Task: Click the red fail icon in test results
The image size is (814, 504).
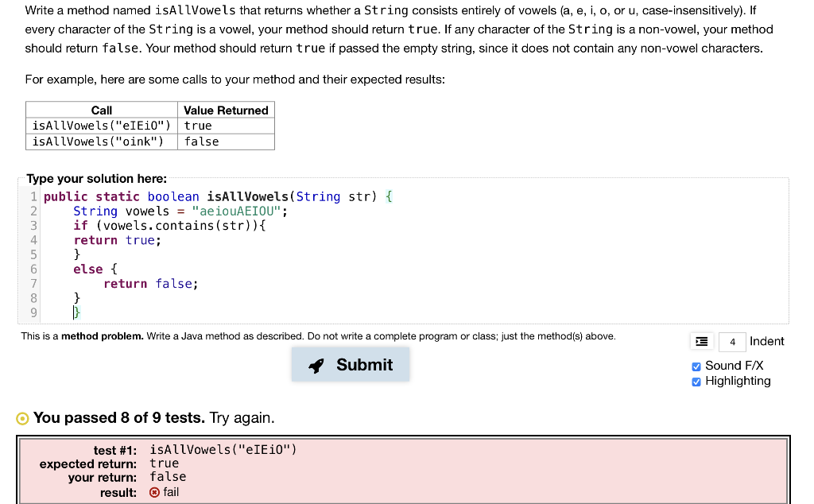Action: [156, 492]
